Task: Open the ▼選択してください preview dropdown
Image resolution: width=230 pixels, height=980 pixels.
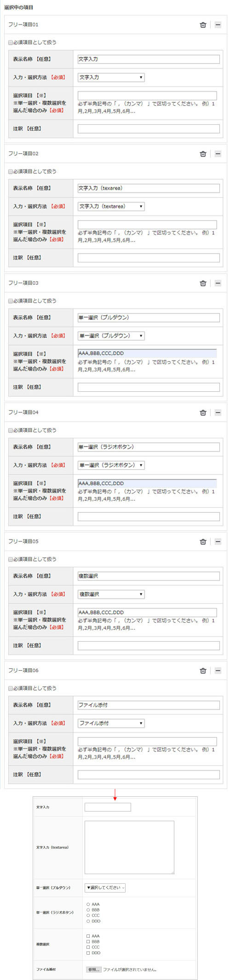Action: click(x=105, y=887)
